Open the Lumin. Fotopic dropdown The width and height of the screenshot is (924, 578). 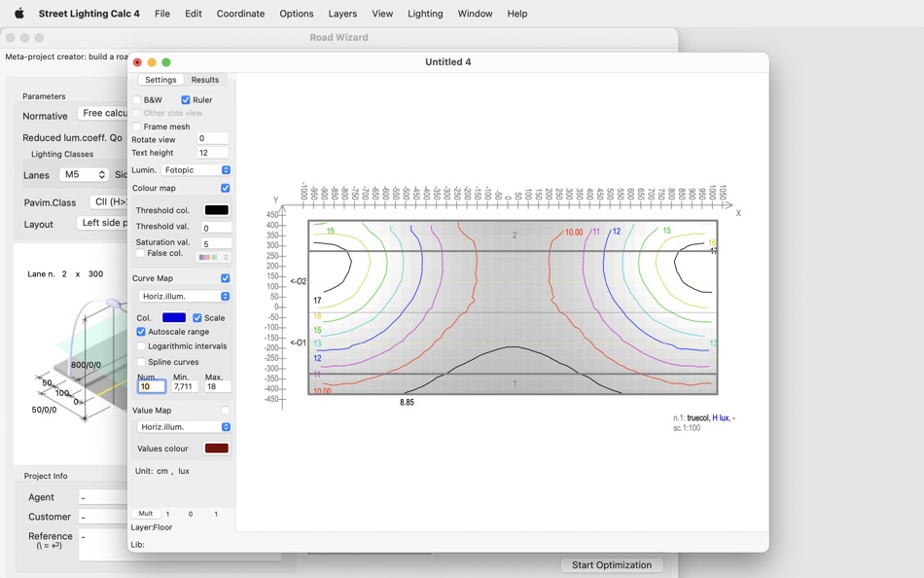(195, 170)
